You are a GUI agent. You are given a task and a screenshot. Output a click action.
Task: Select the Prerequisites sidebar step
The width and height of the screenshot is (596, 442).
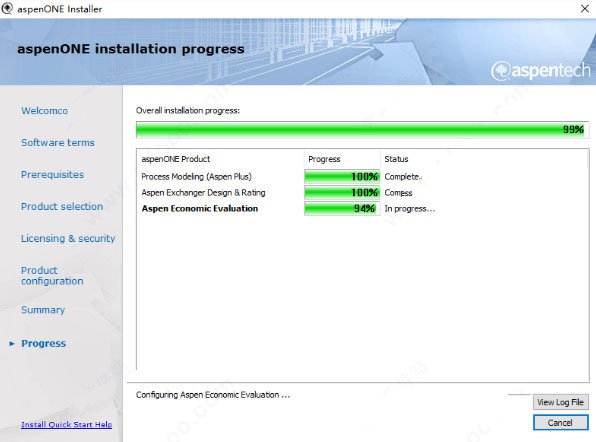[x=52, y=174]
